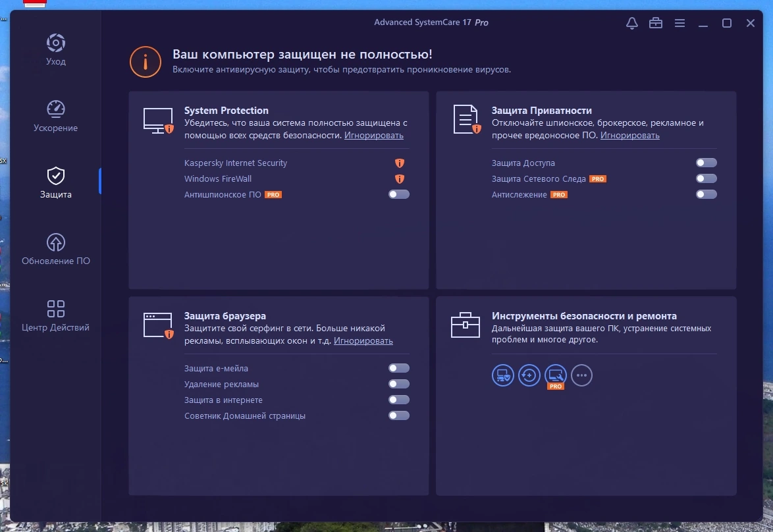This screenshot has height=532, width=773.
Task: Turn on Защита е-мейла switch
Action: tap(399, 368)
